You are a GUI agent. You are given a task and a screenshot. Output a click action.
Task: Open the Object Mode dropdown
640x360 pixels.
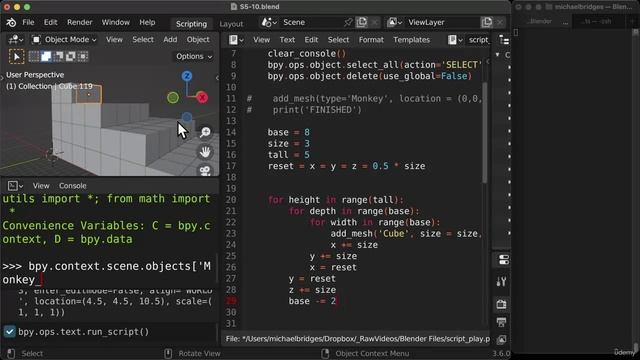click(64, 40)
